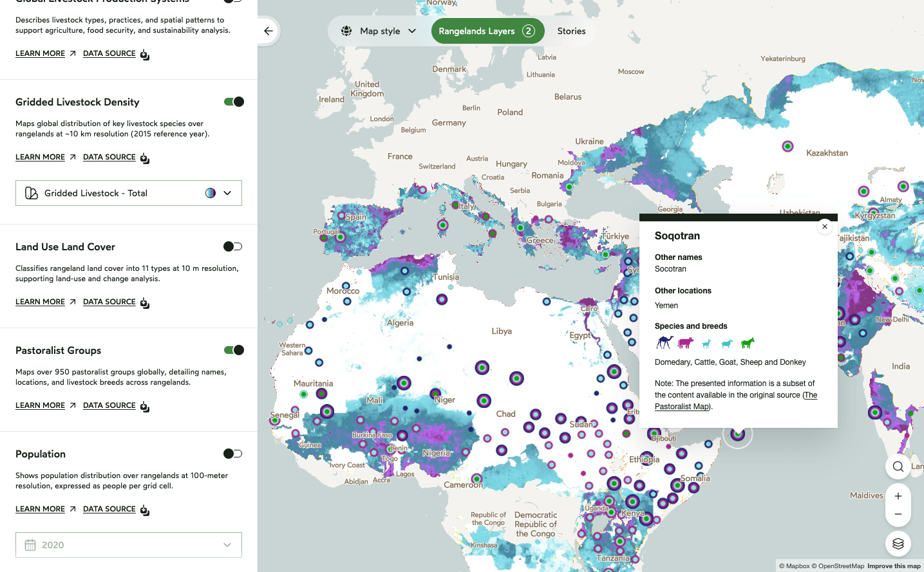Zoom in on the map
The image size is (924, 572).
[898, 496]
